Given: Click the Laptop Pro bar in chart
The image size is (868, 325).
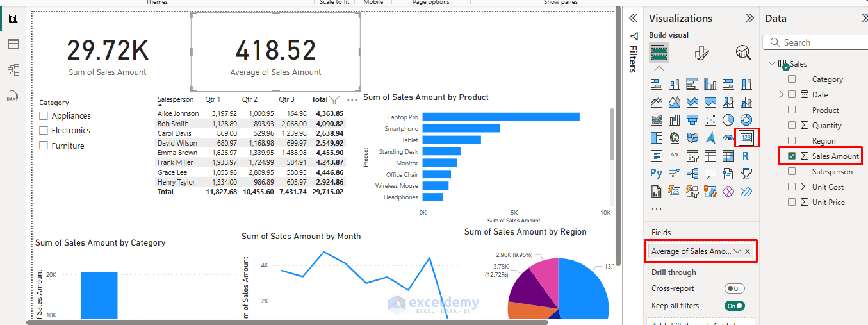Looking at the screenshot, I should [x=501, y=117].
